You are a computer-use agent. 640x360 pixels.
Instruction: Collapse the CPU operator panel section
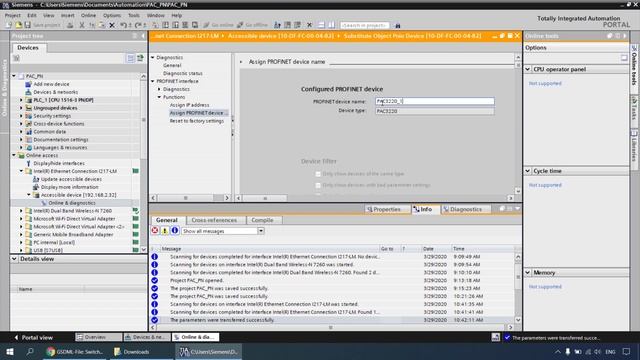(528, 69)
